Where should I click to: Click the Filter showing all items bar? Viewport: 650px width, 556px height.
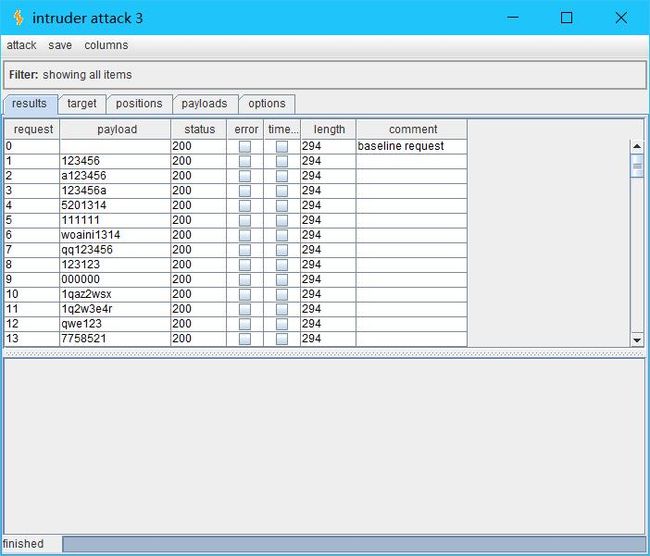[x=325, y=75]
